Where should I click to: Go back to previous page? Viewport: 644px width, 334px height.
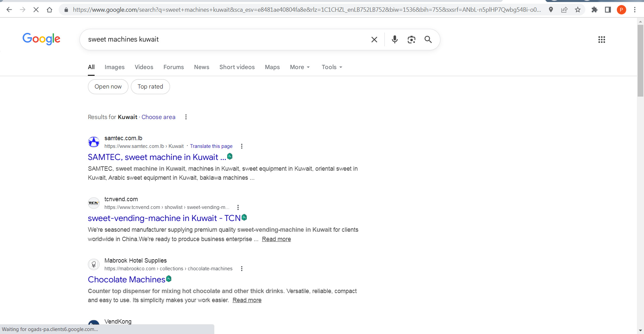coord(9,10)
